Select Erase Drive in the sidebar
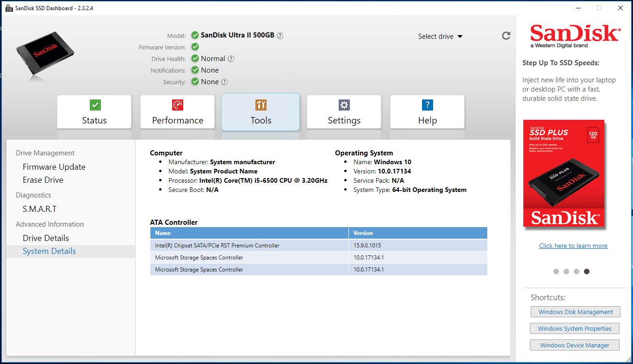This screenshot has height=364, width=633. tap(43, 180)
